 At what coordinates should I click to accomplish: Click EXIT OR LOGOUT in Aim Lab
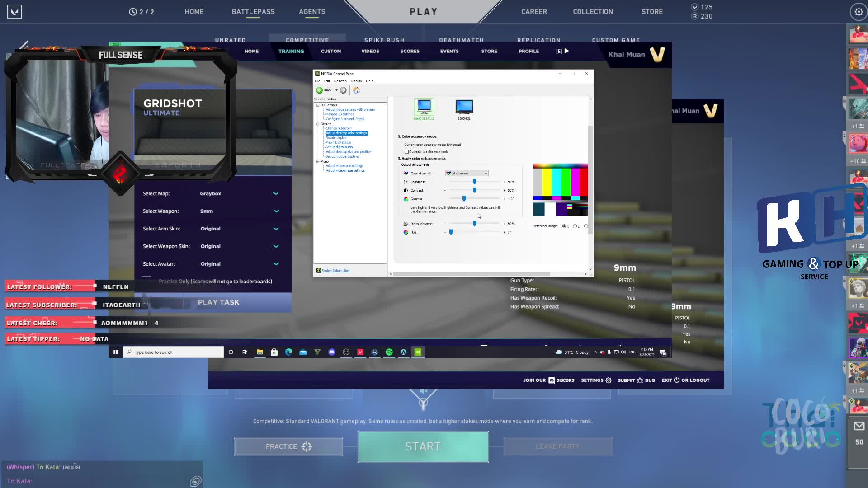click(x=685, y=380)
